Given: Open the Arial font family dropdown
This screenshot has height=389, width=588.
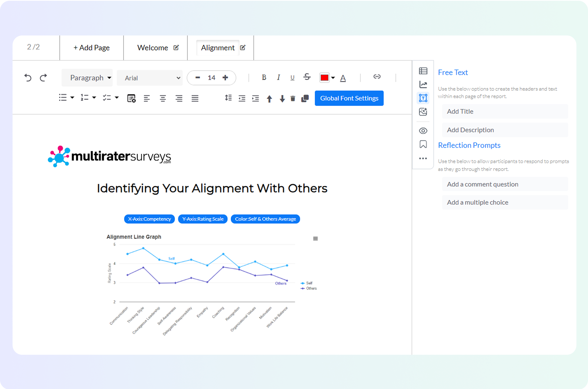Looking at the screenshot, I should pos(150,78).
